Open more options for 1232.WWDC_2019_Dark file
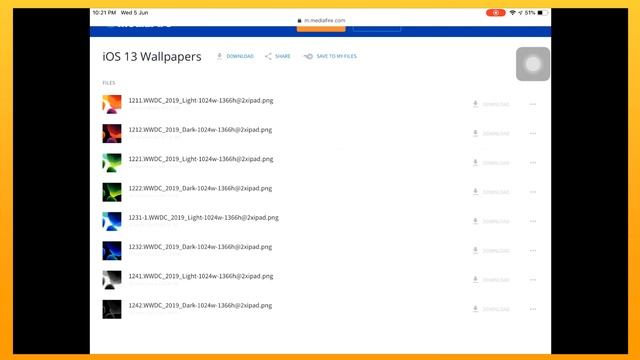Image resolution: width=640 pixels, height=360 pixels. click(x=533, y=251)
